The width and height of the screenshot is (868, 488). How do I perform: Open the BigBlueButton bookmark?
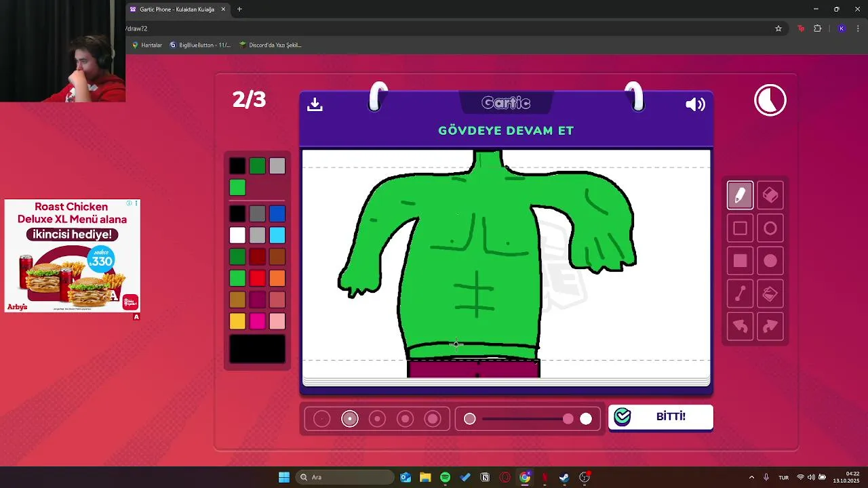201,45
